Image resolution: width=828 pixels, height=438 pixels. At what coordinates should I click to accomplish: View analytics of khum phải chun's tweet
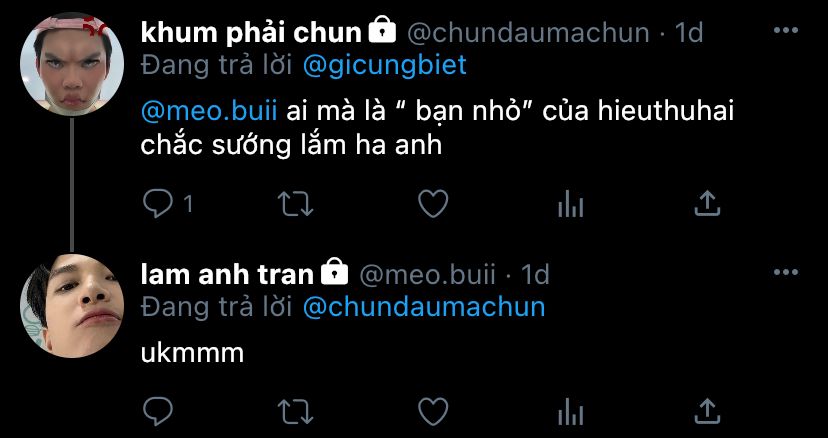point(570,204)
